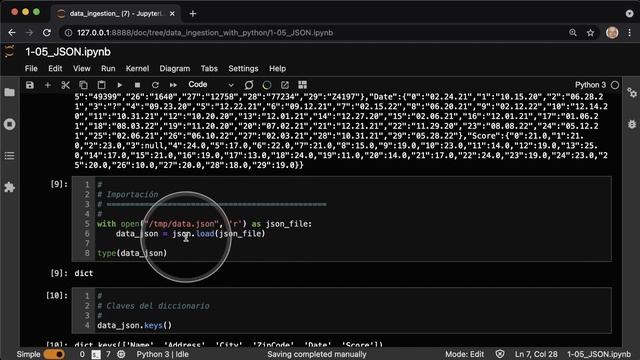Click 1-05_JSON.ipynb in the status bar
The image size is (640, 360).
pyautogui.click(x=599, y=354)
